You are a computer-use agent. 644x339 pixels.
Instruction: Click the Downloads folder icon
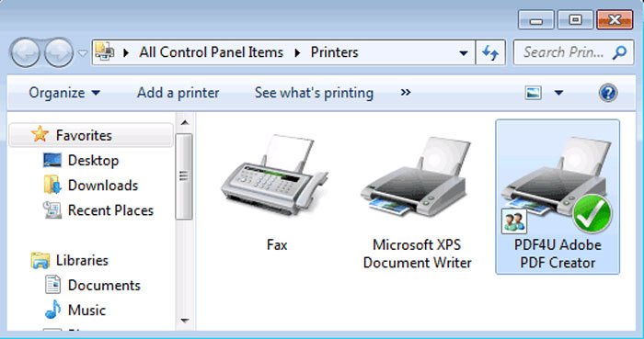point(52,185)
